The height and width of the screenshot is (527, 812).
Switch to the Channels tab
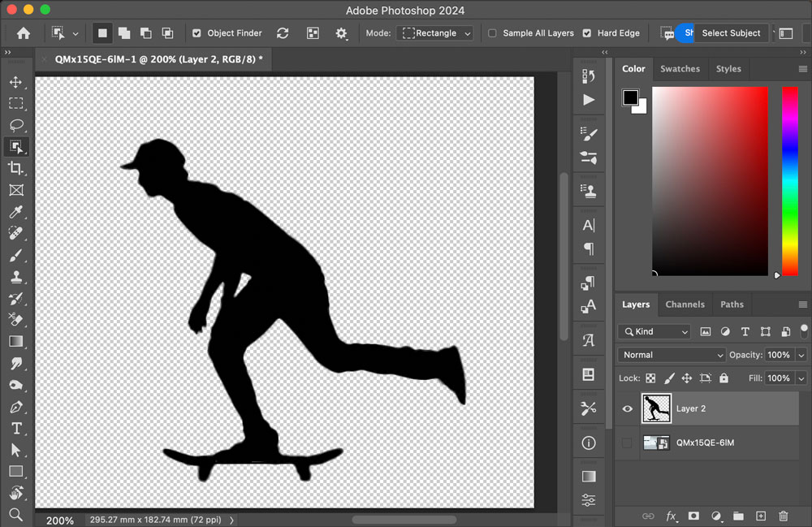click(685, 305)
